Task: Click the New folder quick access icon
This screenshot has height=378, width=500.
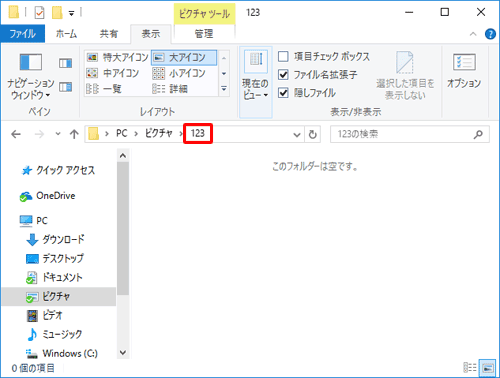Action: coord(57,13)
